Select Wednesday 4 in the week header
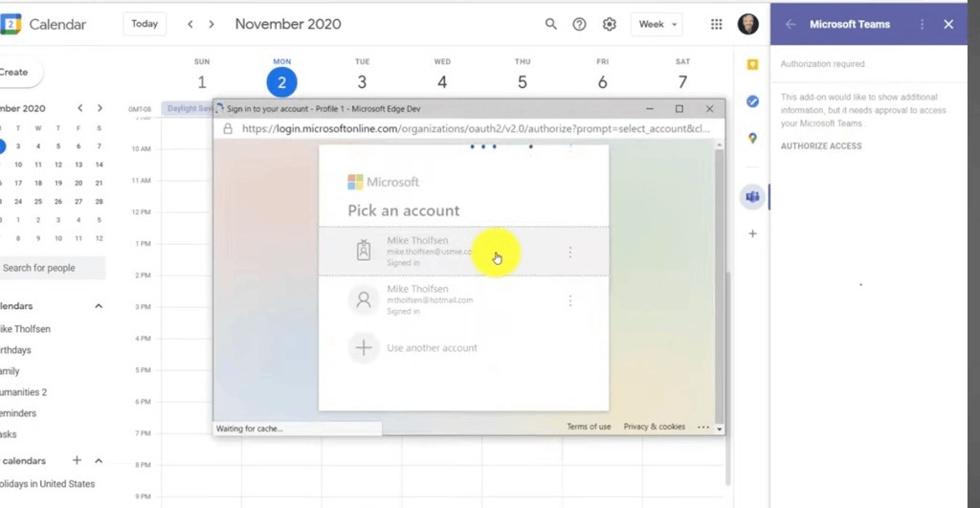This screenshot has height=508, width=980. click(442, 82)
